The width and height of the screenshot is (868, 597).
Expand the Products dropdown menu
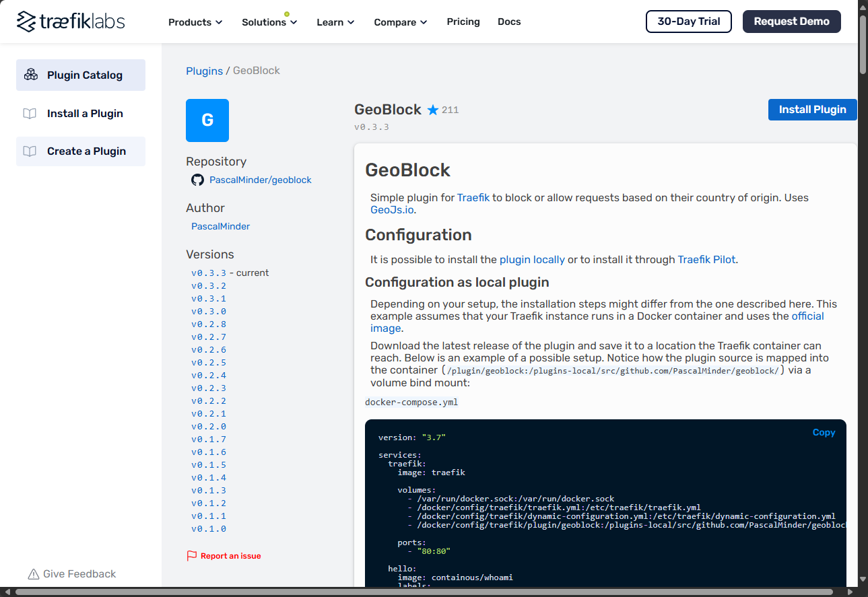pyautogui.click(x=195, y=22)
